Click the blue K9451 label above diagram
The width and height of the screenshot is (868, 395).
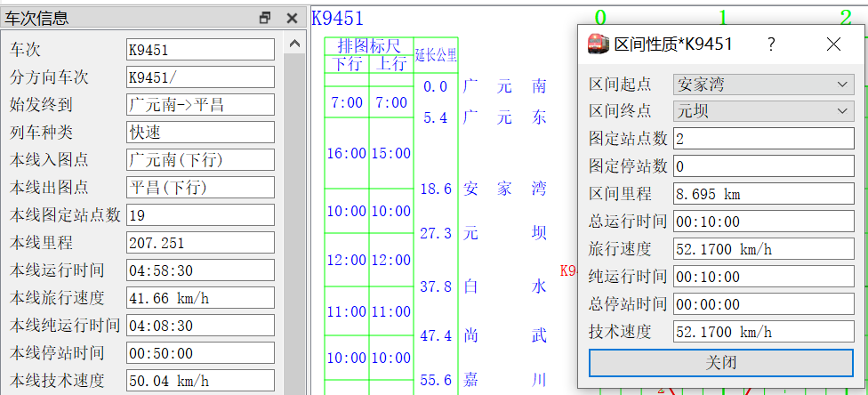click(x=338, y=19)
